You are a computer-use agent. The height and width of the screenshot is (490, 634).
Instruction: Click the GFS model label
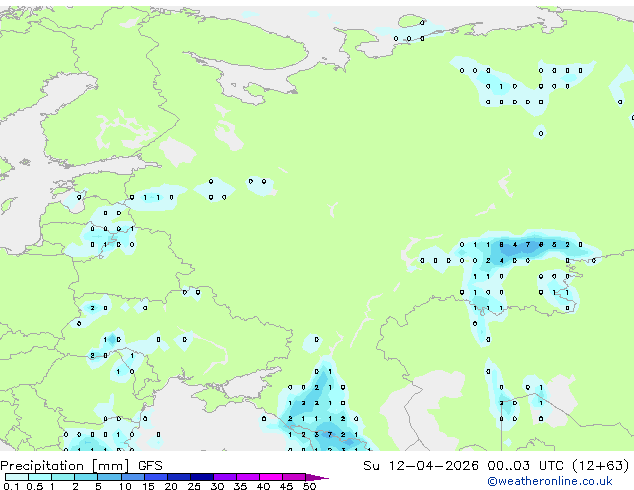(x=150, y=466)
